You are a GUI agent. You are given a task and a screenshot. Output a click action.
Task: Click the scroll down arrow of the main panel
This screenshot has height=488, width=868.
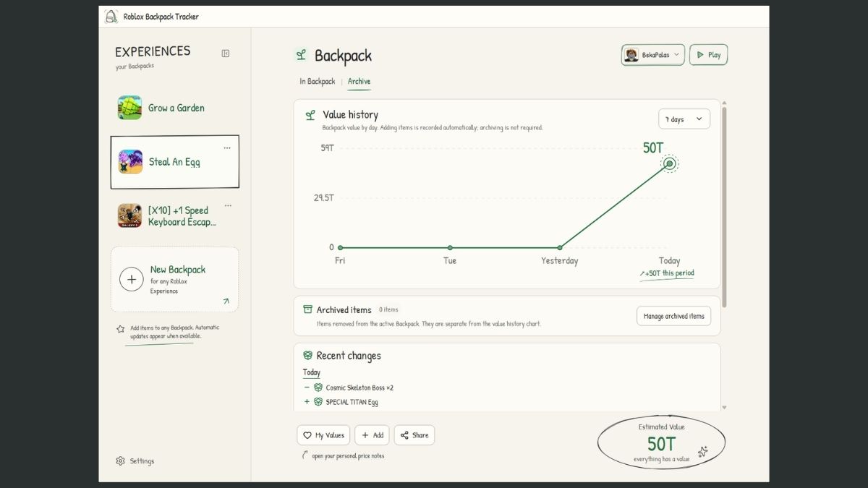click(x=724, y=408)
